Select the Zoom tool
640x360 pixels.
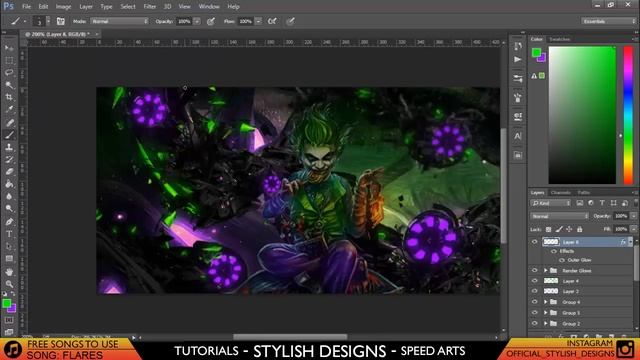click(9, 284)
